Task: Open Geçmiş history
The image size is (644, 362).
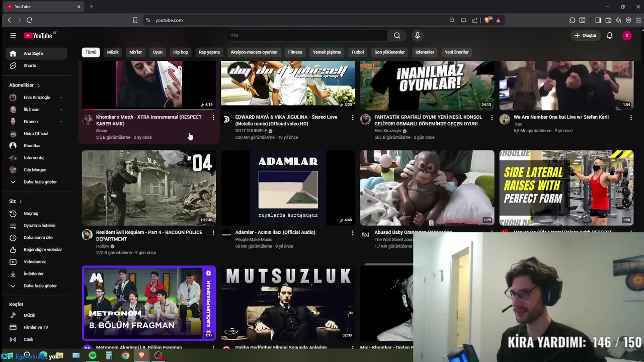Action: pos(37,214)
